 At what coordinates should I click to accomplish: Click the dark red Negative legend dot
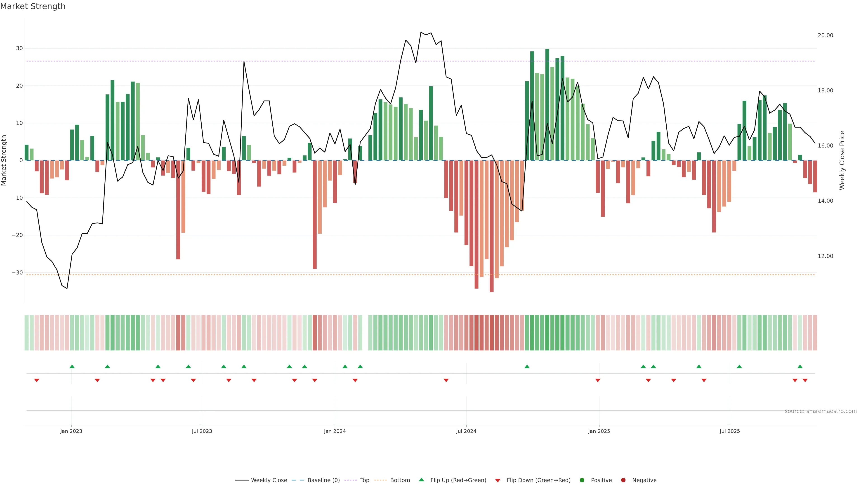[x=623, y=480]
